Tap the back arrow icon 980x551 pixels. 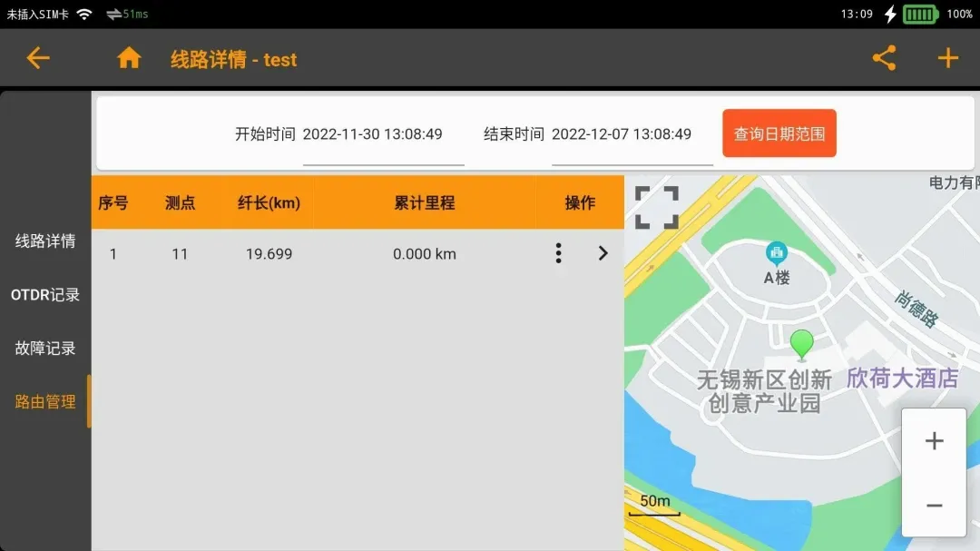click(37, 58)
